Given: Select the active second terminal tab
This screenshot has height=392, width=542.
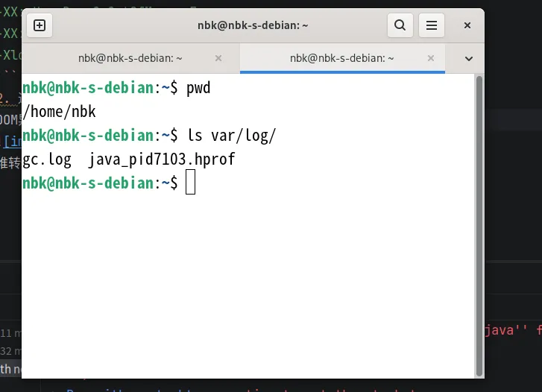Looking at the screenshot, I should click(x=341, y=57).
